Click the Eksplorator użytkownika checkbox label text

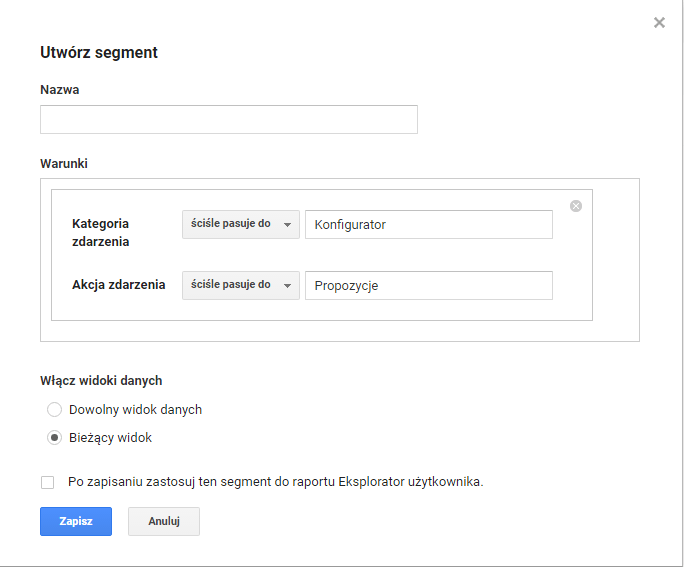click(275, 482)
